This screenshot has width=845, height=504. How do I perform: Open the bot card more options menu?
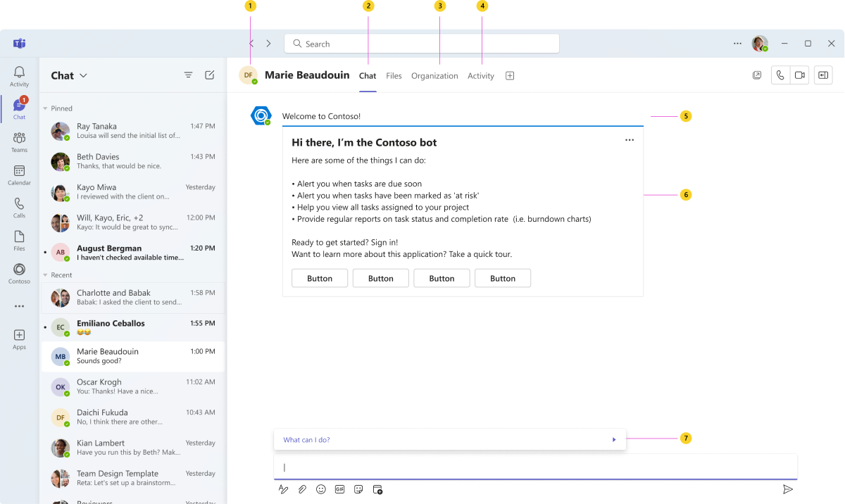[630, 140]
